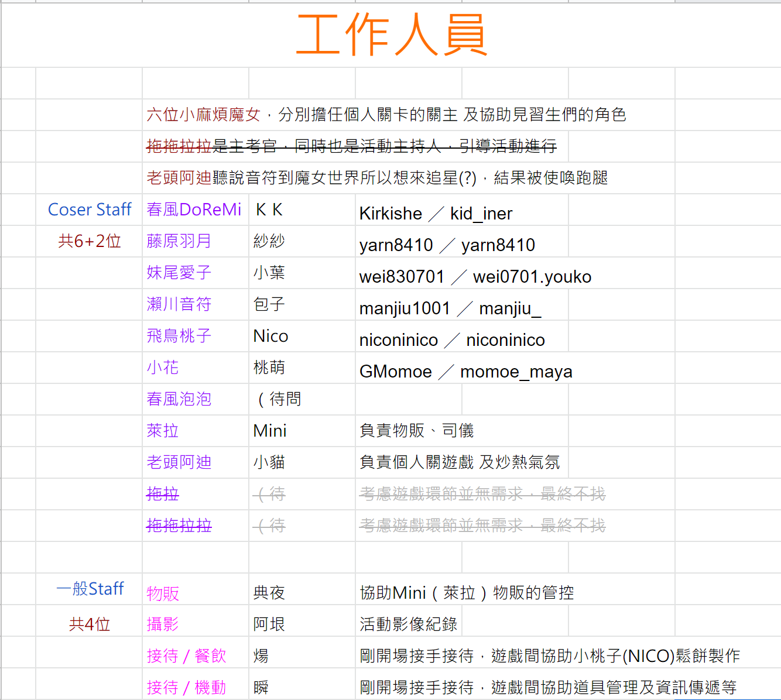Click the 煬 cell
Screen dimensions: 781x700
click(302, 652)
